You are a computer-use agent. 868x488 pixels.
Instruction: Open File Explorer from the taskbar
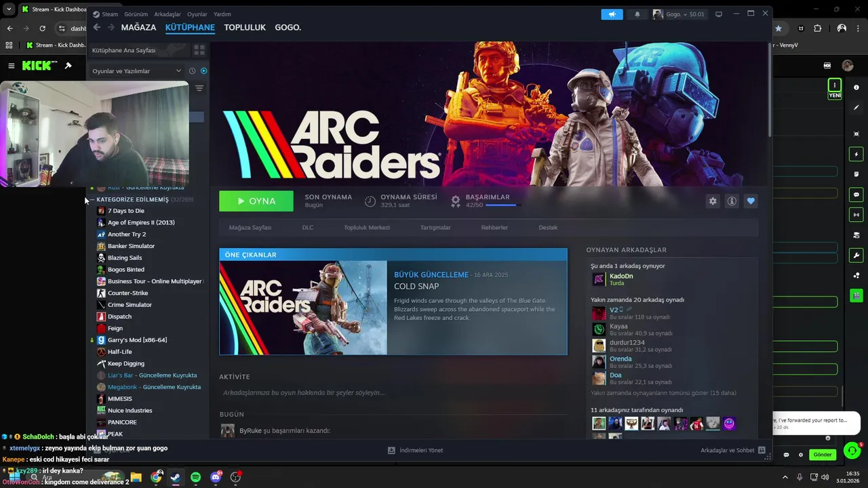pyautogui.click(x=136, y=477)
